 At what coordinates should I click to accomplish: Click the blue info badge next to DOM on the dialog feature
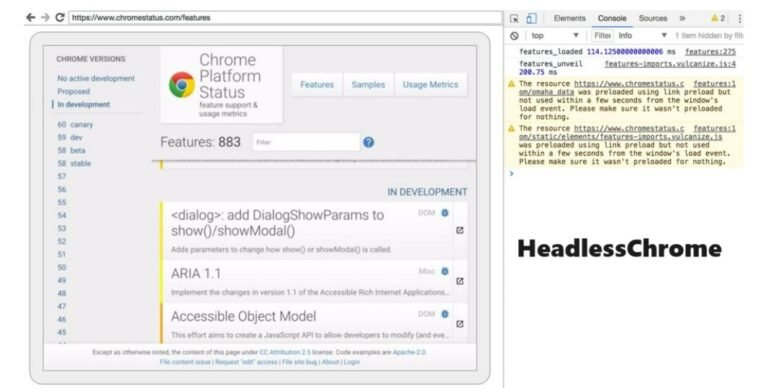click(x=445, y=213)
